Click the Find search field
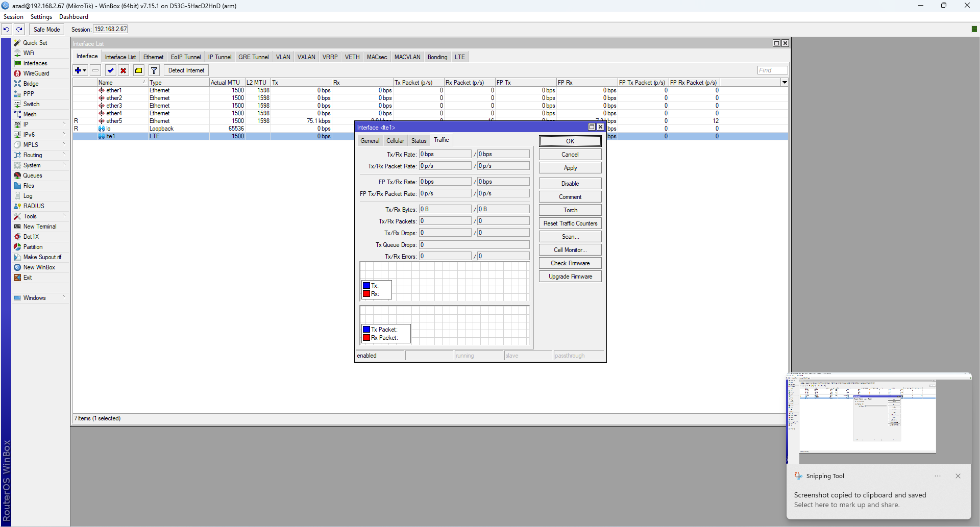Screen dimensions: 980x527 point(772,70)
